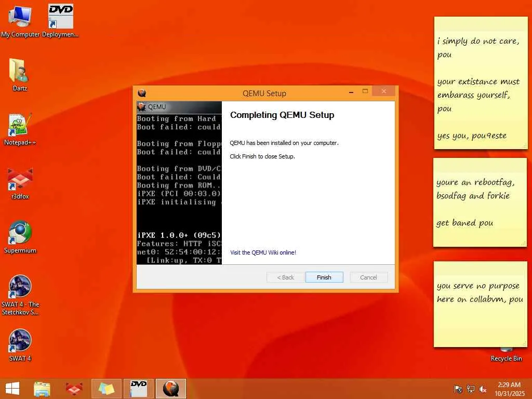Open the network tray icon
Screen dimensions: 532x399
point(471,389)
